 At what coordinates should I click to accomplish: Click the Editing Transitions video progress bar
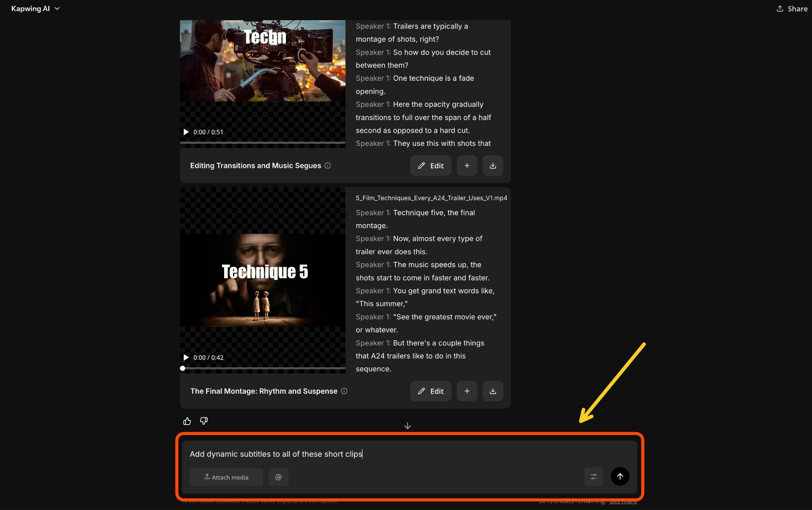(263, 143)
